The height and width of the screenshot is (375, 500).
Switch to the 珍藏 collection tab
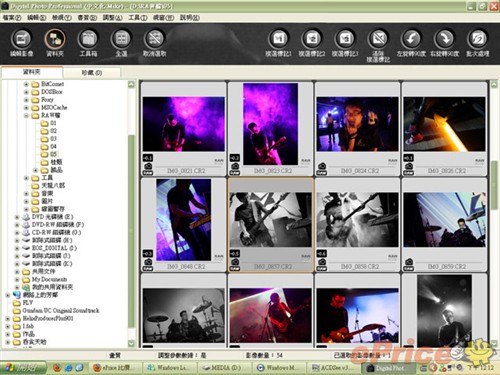pos(92,72)
